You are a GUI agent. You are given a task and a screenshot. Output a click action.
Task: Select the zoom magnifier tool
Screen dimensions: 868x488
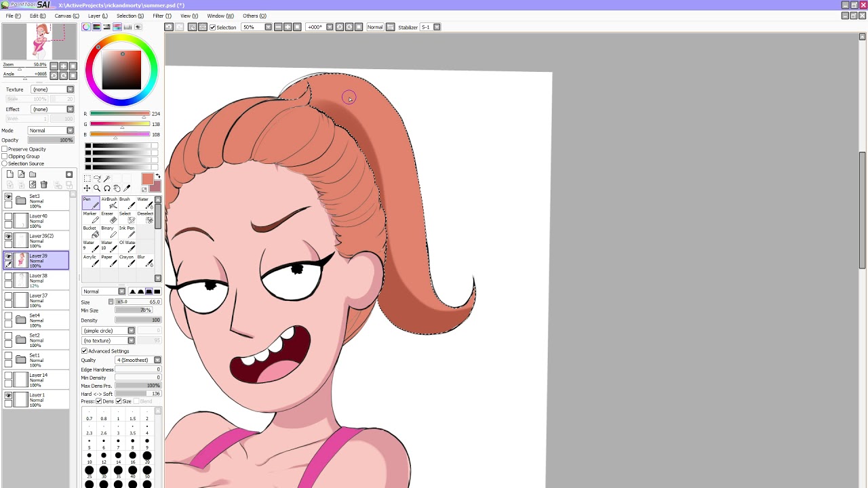(97, 188)
